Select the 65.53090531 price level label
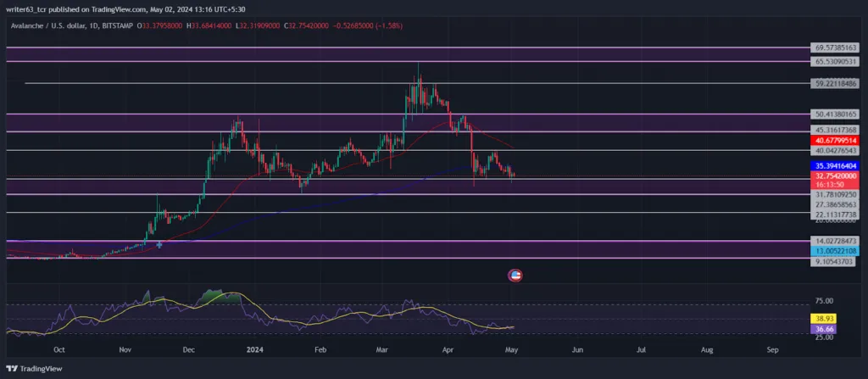Screen dimensions: 868x379 [x=834, y=61]
